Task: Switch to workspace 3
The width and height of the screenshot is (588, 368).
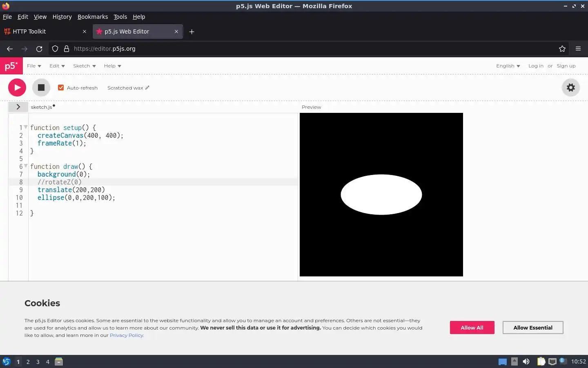Action: click(x=38, y=362)
